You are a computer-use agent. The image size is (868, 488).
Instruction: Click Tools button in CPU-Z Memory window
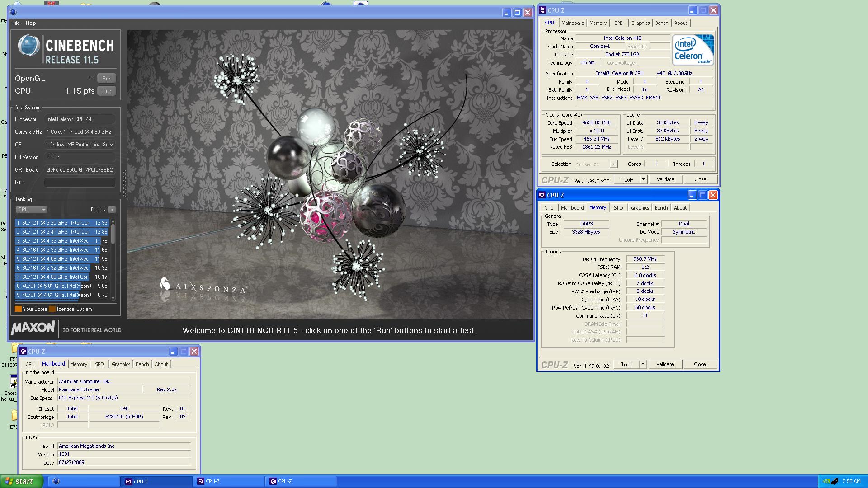627,365
